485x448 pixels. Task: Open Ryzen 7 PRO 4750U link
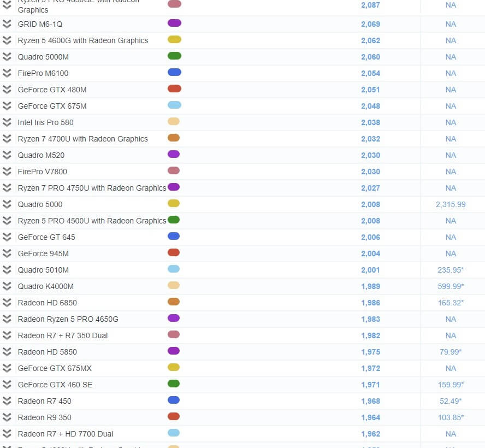[92, 188]
